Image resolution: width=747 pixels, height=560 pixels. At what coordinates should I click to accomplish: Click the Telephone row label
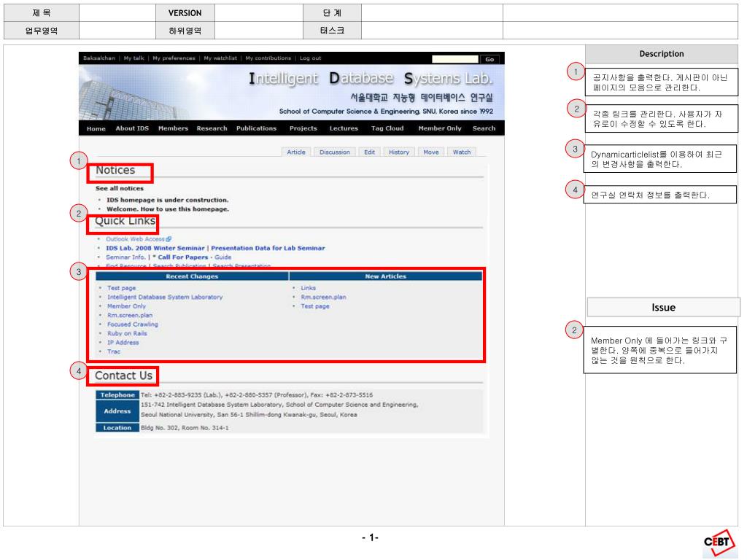(x=117, y=394)
